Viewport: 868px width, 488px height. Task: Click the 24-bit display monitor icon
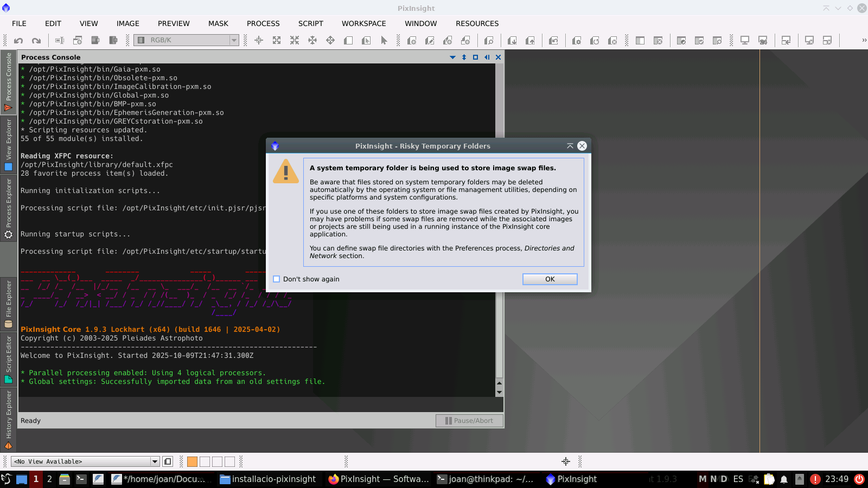click(763, 41)
